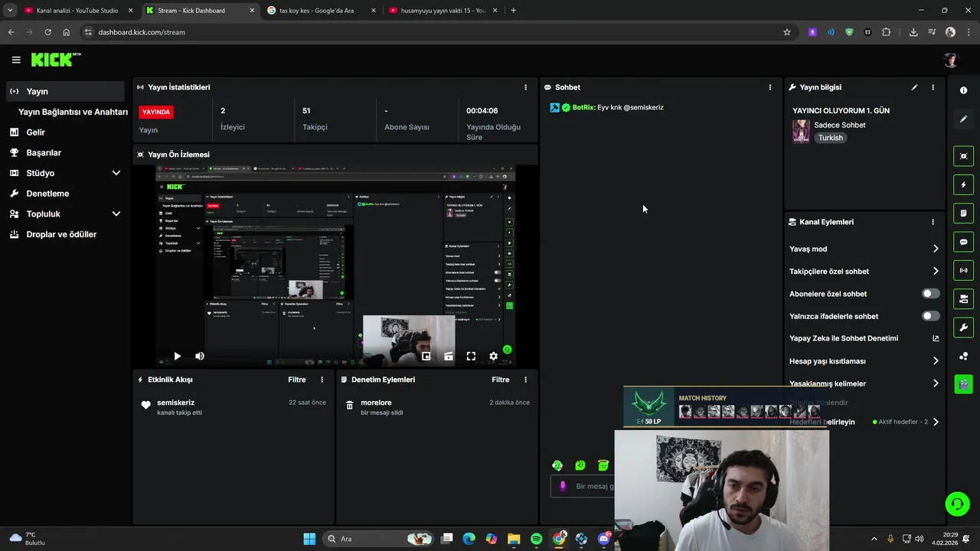
Task: Switch to Kanal analizi YouTube Studio tab
Action: pos(77,11)
